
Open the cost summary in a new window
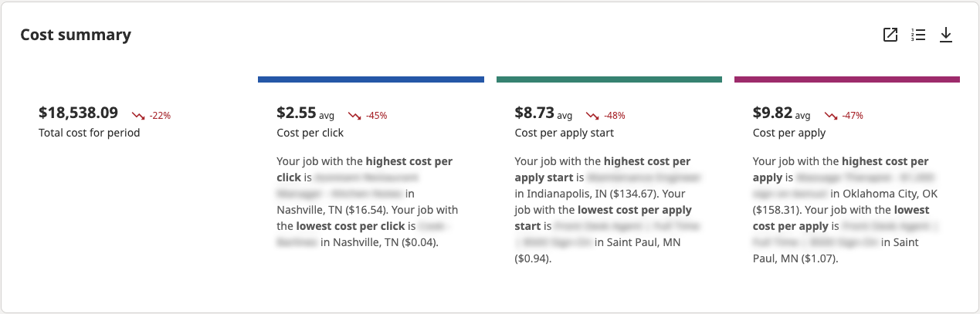tap(890, 35)
